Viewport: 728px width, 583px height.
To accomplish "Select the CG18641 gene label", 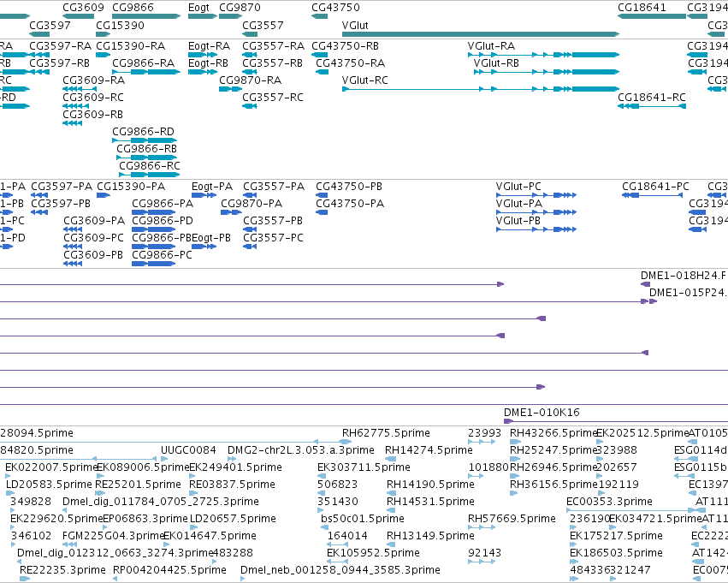I will pos(642,8).
